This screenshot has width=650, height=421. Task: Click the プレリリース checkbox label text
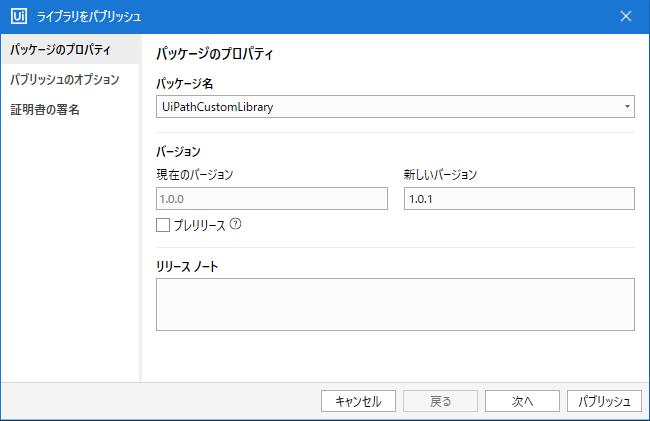tap(199, 225)
